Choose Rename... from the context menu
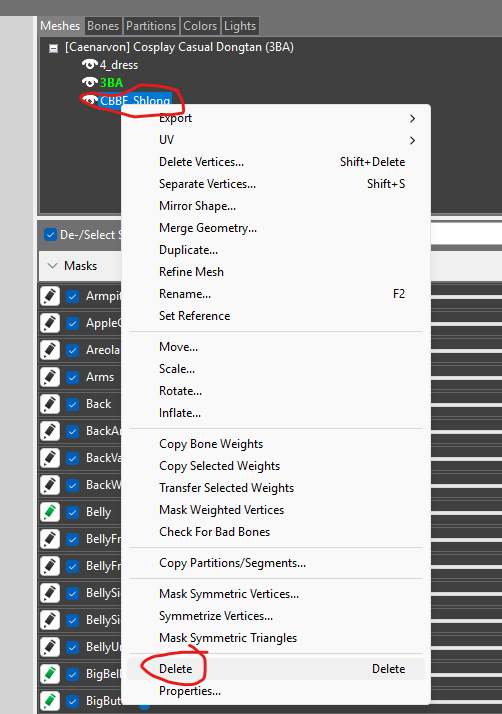The height and width of the screenshot is (714, 502). coord(276,294)
